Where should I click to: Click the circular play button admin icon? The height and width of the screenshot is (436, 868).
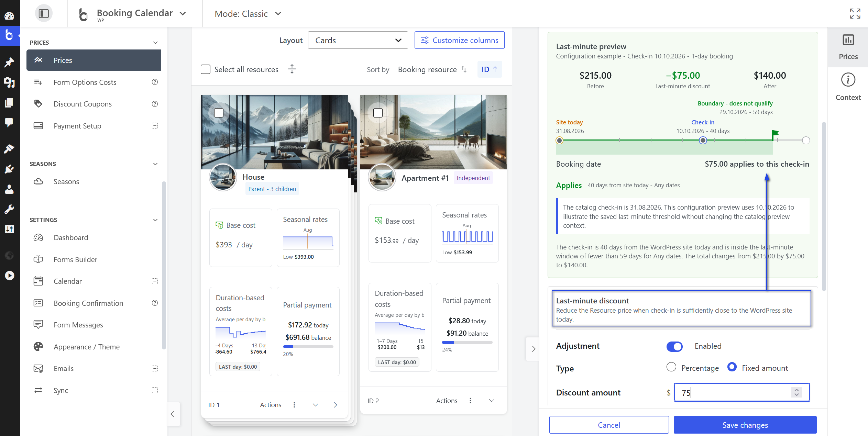(x=9, y=276)
